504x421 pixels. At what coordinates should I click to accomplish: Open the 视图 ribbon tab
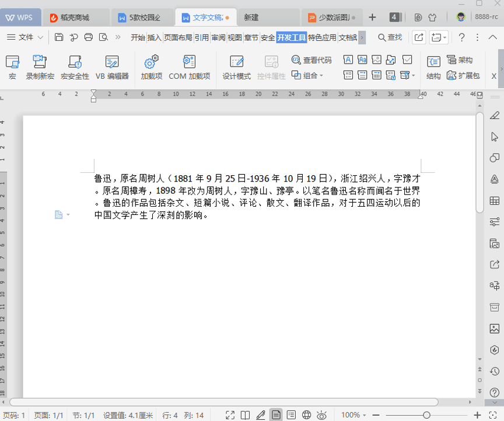tap(235, 37)
